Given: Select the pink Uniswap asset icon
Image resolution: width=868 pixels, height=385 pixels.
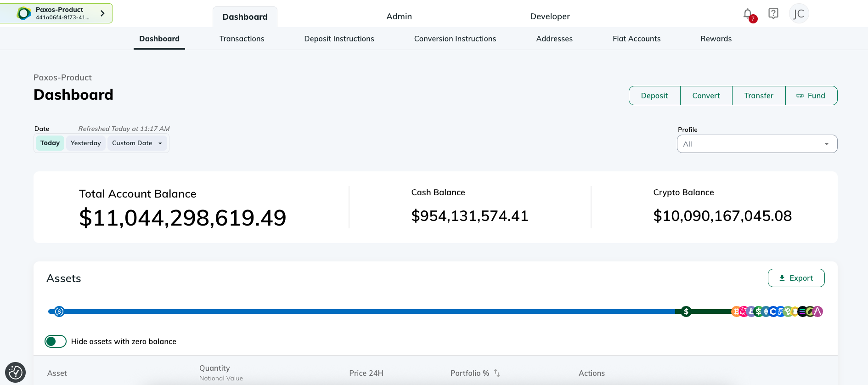Looking at the screenshot, I should [744, 311].
